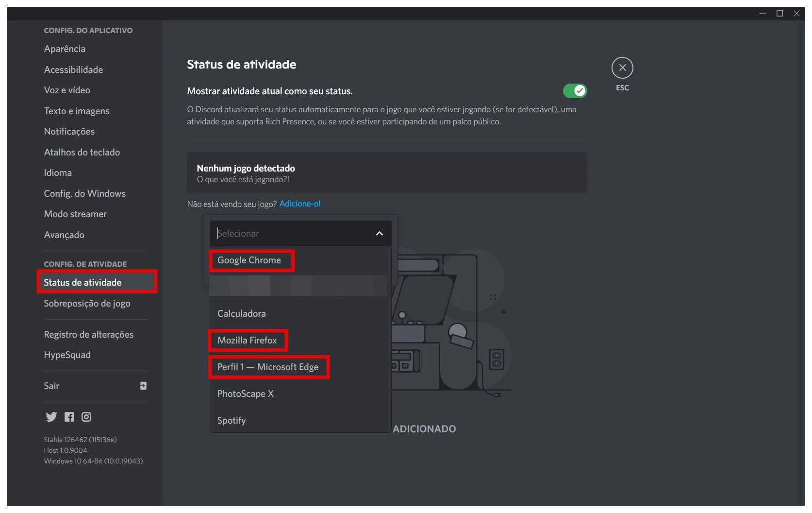Open Discord's Twitter page icon

point(51,417)
